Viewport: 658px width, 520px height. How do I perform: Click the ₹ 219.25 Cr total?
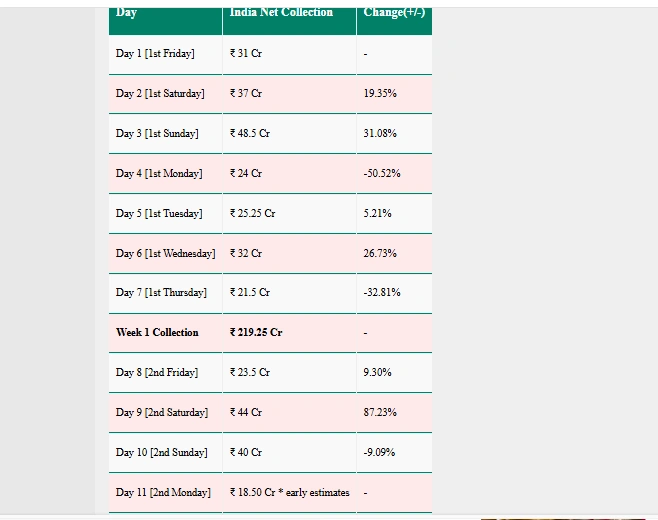coord(256,332)
